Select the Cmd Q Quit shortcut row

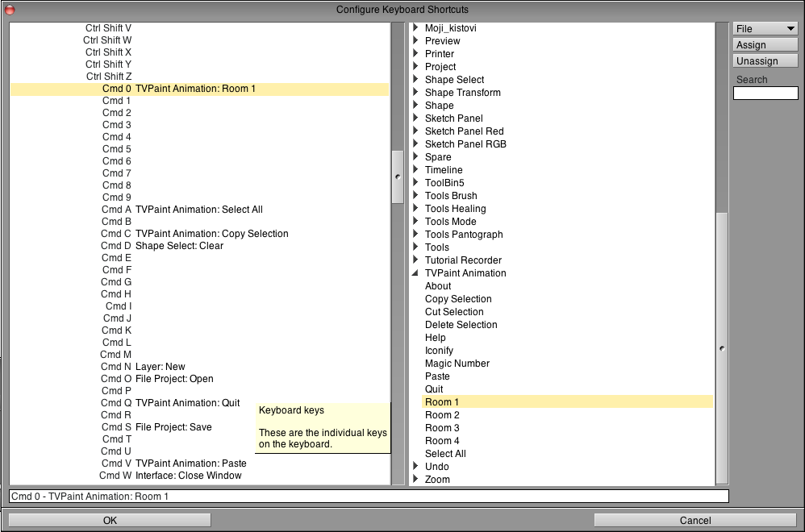coord(200,403)
